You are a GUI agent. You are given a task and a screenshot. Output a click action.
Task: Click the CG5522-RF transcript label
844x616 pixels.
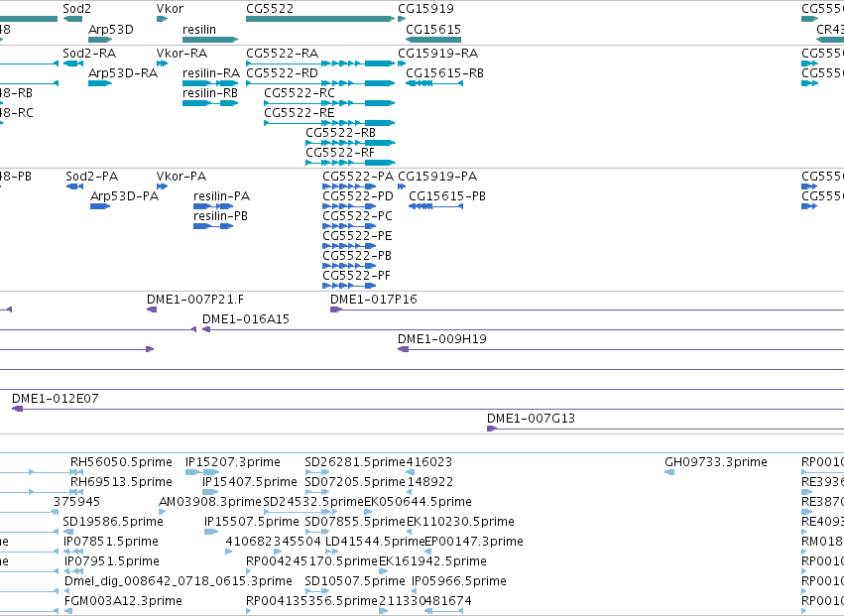[x=340, y=153]
